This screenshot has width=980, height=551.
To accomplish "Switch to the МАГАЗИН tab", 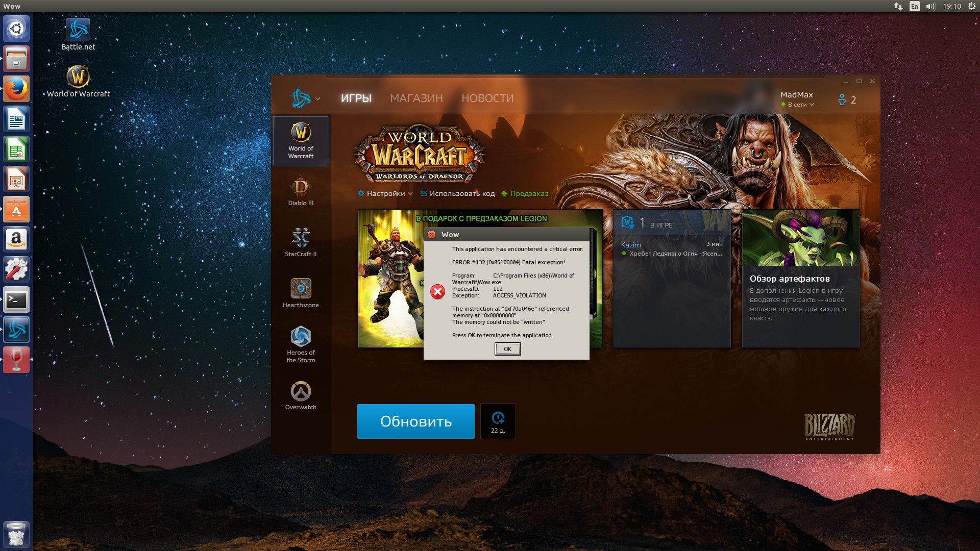I will (416, 98).
